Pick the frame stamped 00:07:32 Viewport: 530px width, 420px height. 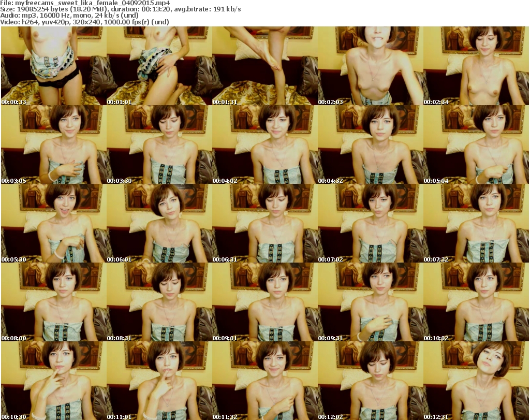point(476,223)
